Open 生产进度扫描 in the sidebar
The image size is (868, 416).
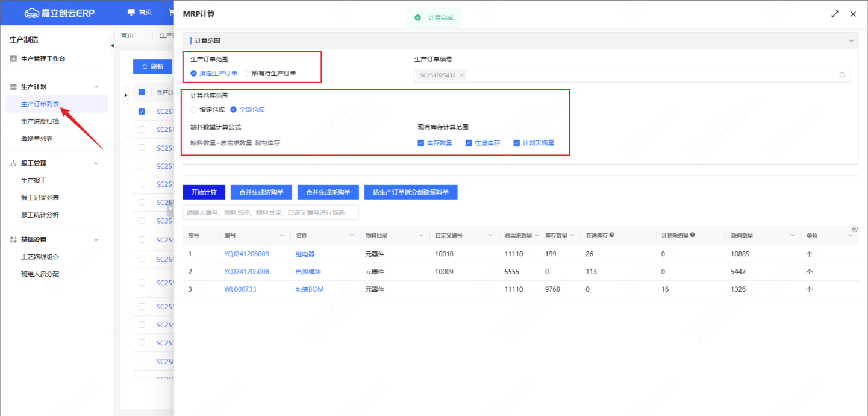[x=40, y=121]
